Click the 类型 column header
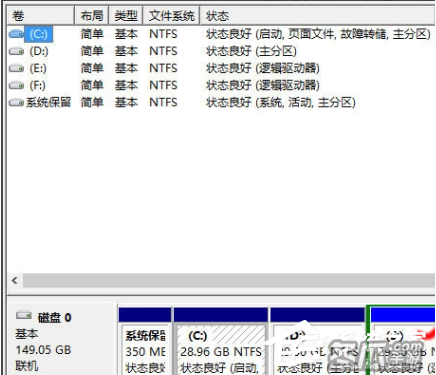The width and height of the screenshot is (436, 375). (x=126, y=16)
